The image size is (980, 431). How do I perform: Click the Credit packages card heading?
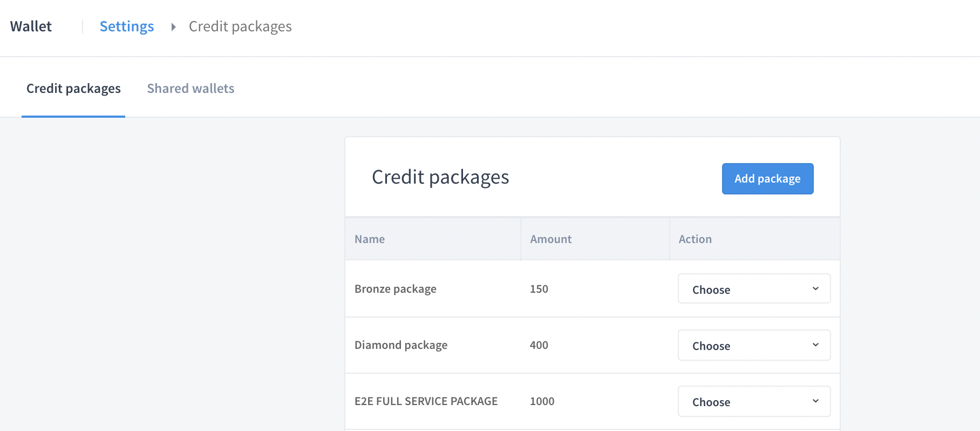440,177
